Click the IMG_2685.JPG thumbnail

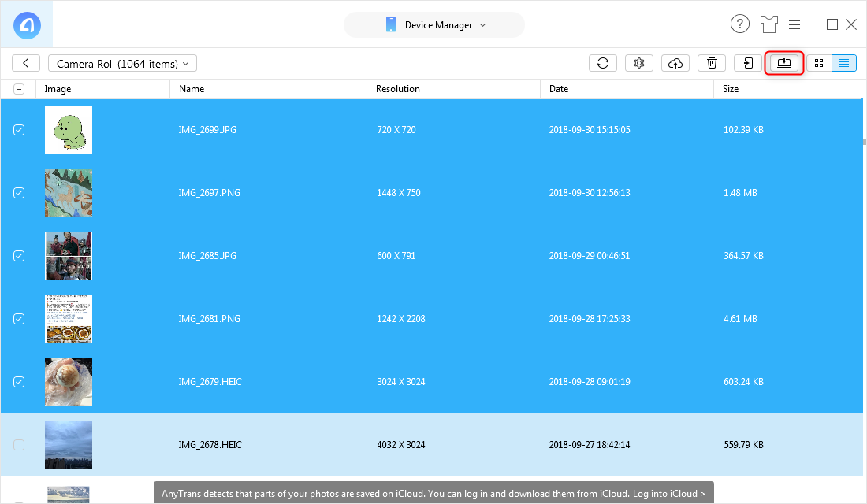pos(69,256)
